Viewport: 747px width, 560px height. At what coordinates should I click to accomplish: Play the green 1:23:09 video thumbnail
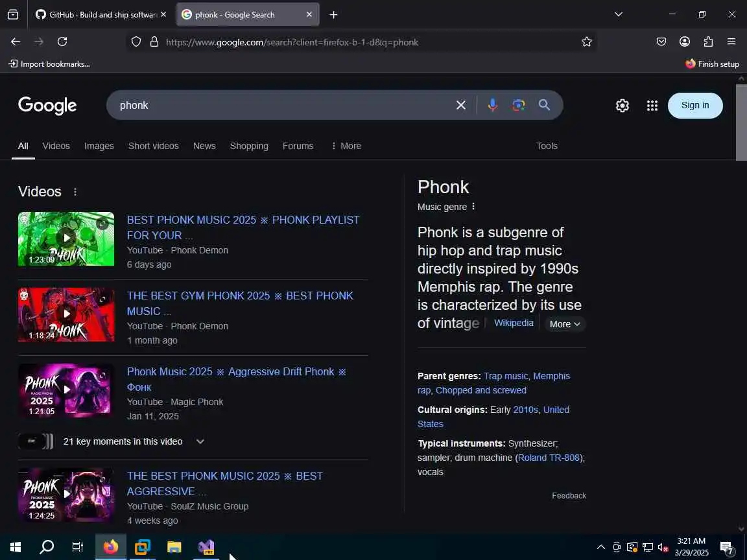(66, 239)
